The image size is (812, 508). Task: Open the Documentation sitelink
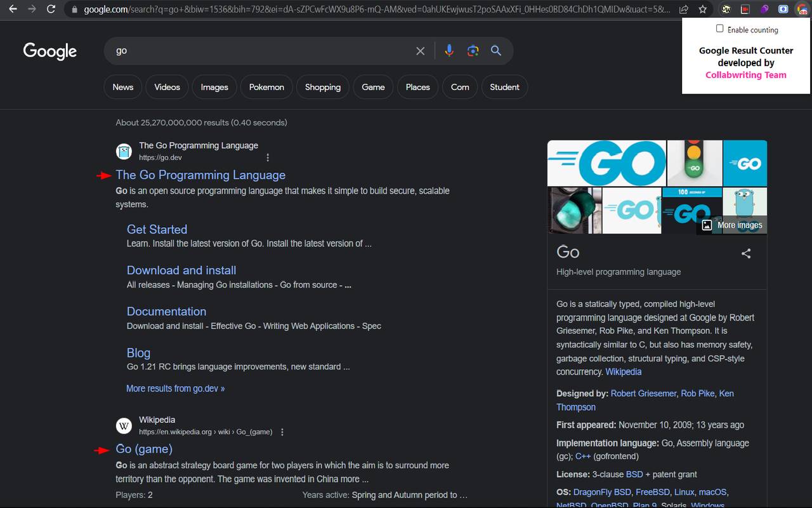pyautogui.click(x=166, y=312)
